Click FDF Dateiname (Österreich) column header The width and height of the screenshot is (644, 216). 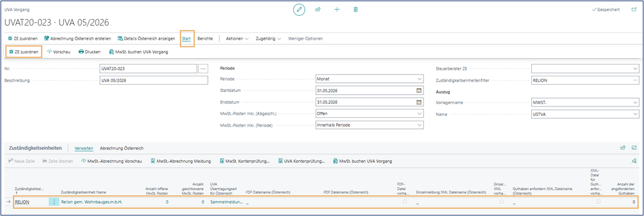point(268,192)
